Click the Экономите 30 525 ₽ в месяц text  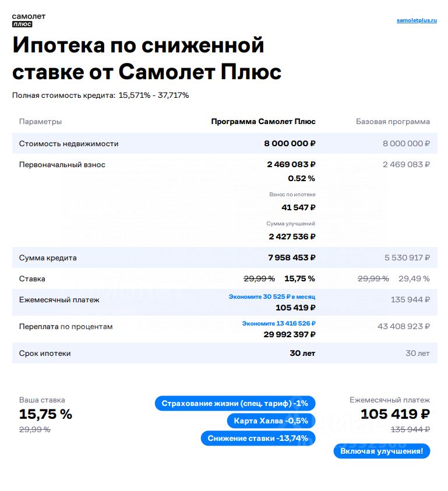pos(271,296)
